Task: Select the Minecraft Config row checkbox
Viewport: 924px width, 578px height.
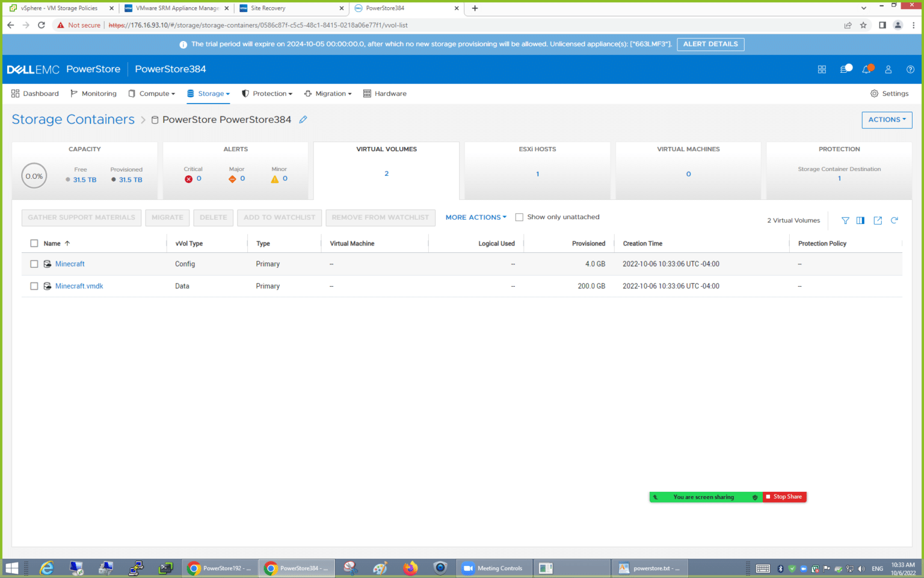Action: (x=34, y=264)
